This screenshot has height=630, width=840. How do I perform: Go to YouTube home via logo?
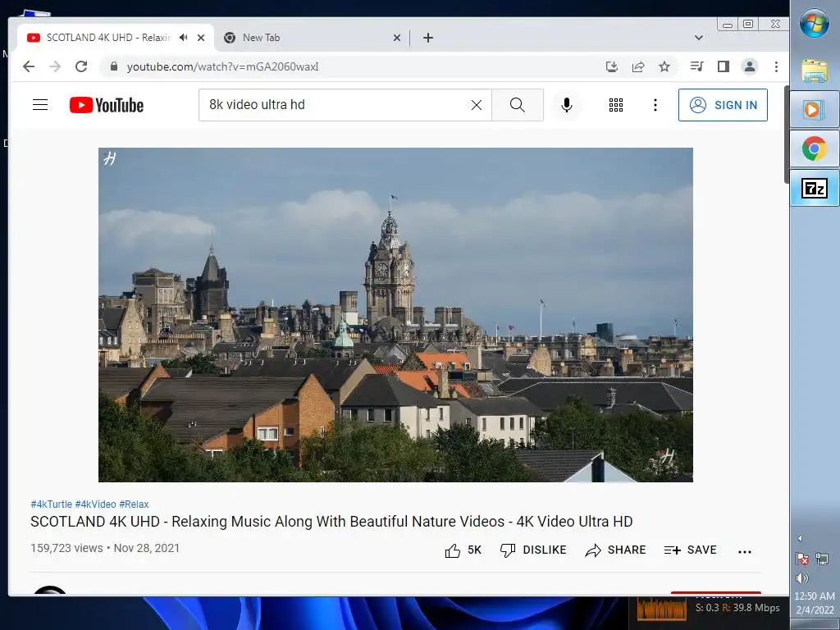[x=107, y=105]
